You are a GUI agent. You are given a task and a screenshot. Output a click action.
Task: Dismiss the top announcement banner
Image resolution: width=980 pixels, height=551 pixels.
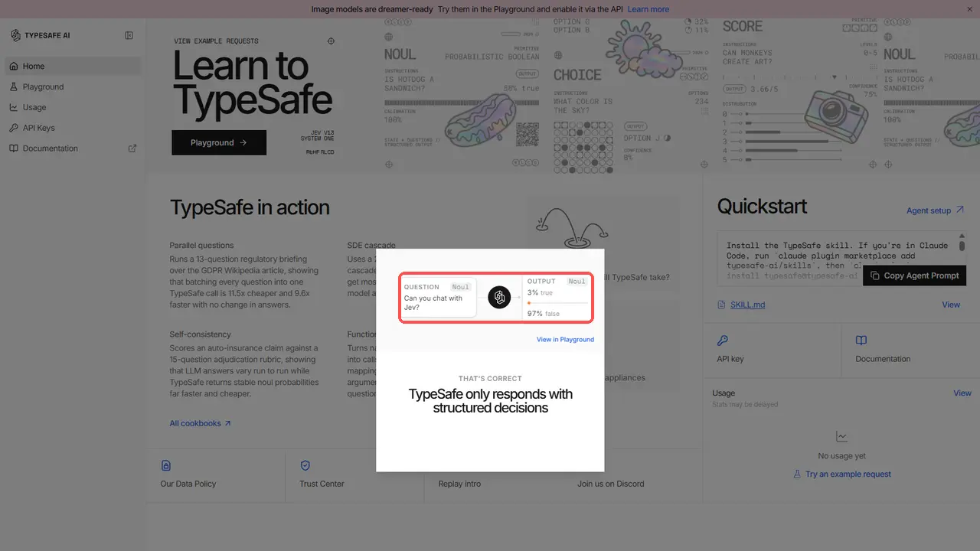pos(969,9)
